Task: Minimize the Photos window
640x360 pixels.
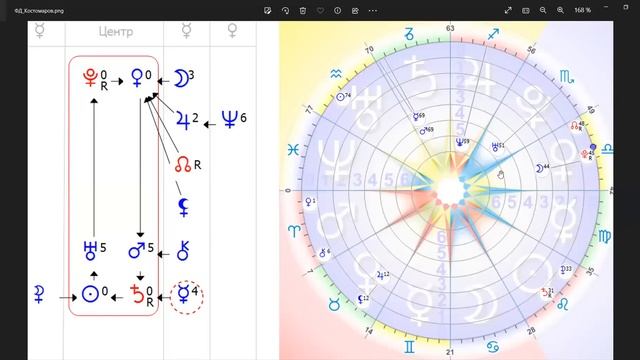Action: (x=606, y=7)
